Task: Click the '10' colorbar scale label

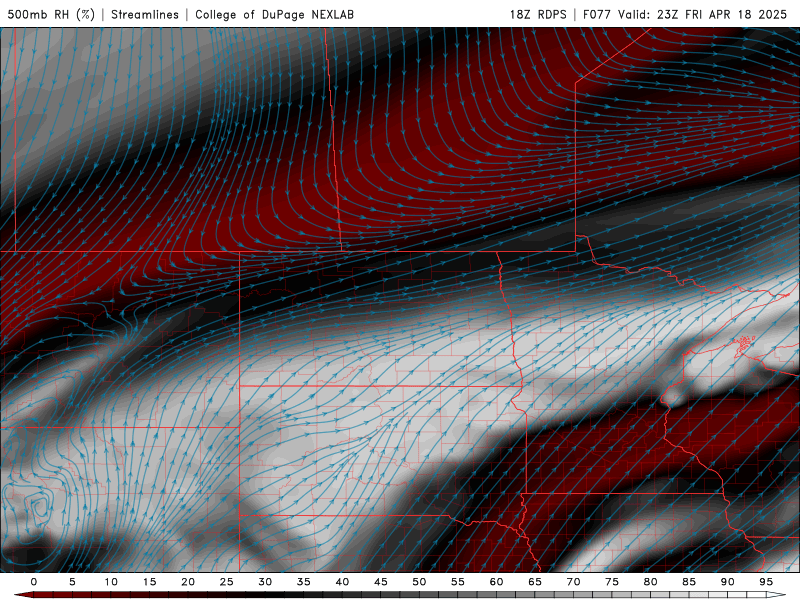Action: [111, 582]
